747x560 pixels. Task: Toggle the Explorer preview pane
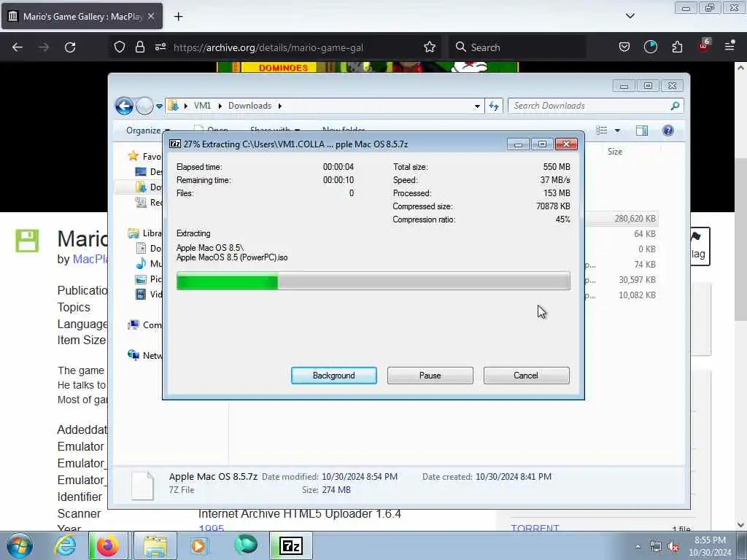click(x=642, y=131)
